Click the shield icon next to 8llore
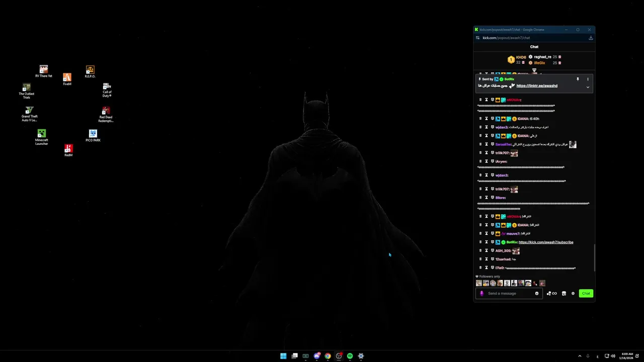This screenshot has height=362, width=644. pyautogui.click(x=493, y=198)
